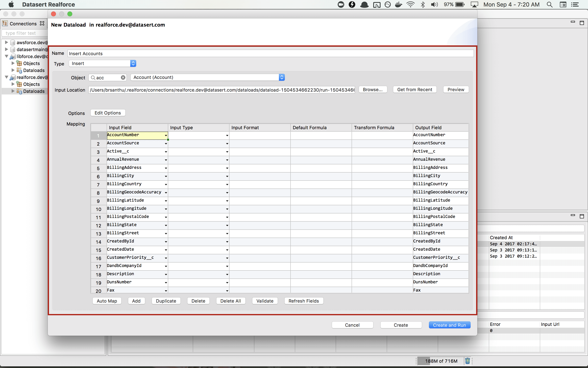
Task: Select Objects under realforce.dev
Action: tap(31, 84)
